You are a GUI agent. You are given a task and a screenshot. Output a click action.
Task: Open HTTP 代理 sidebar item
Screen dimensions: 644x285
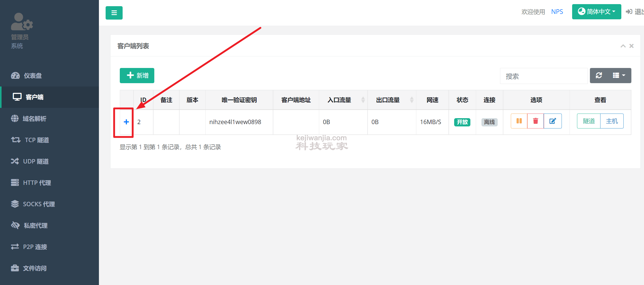[37, 183]
